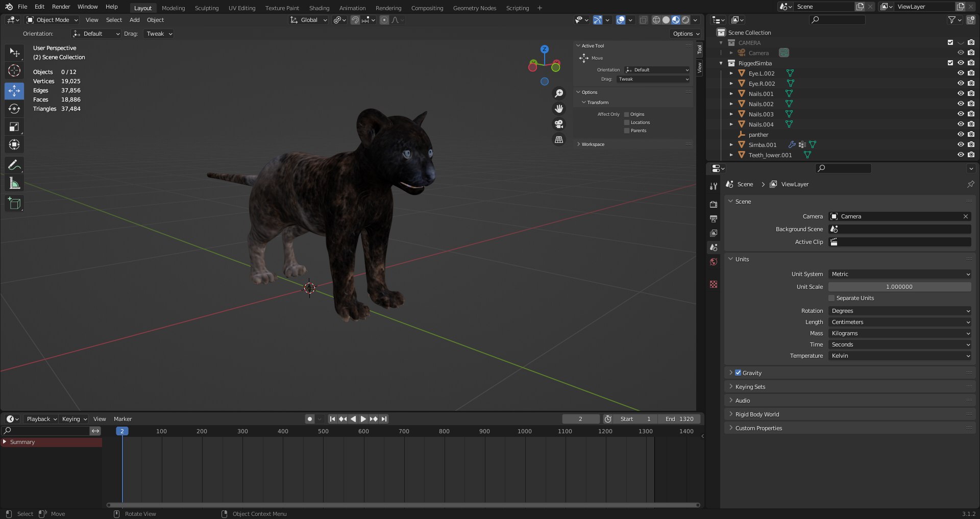980x519 pixels.
Task: Open the timeline Playback popover
Action: [41, 419]
